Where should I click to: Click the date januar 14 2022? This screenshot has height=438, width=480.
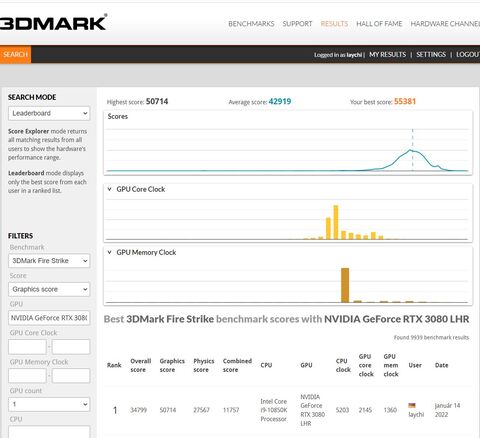[x=447, y=410]
